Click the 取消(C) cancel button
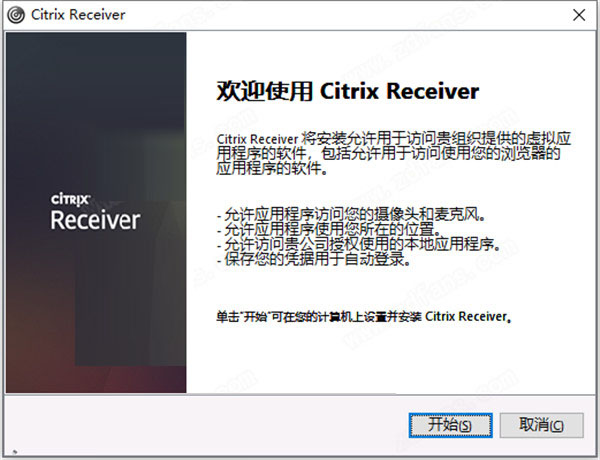Viewport: 600px width, 460px height. point(541,425)
